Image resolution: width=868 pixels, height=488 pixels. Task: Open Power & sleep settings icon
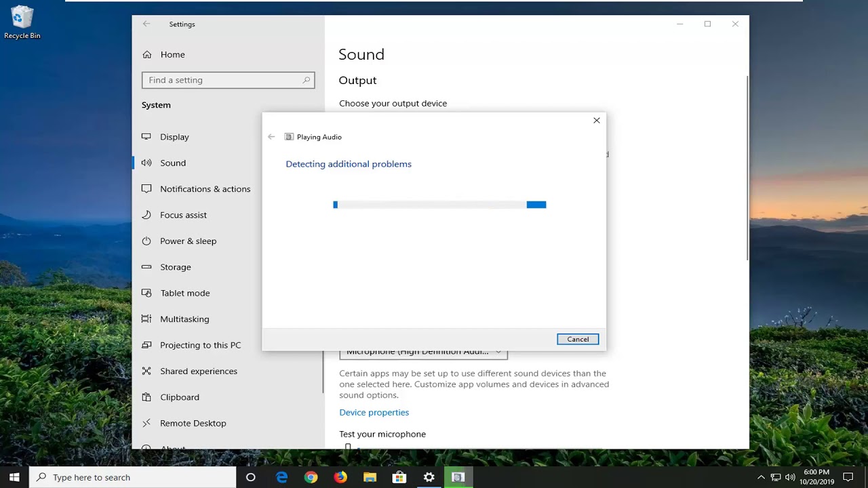pos(146,241)
